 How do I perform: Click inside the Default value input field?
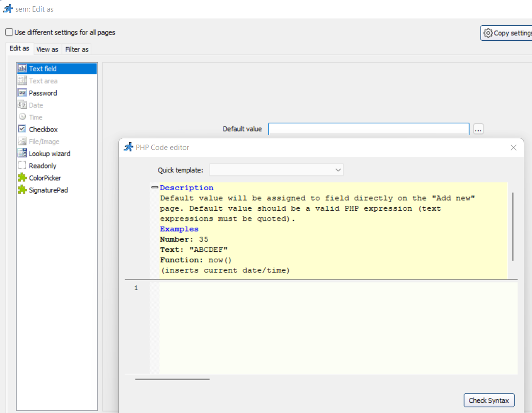coord(369,129)
